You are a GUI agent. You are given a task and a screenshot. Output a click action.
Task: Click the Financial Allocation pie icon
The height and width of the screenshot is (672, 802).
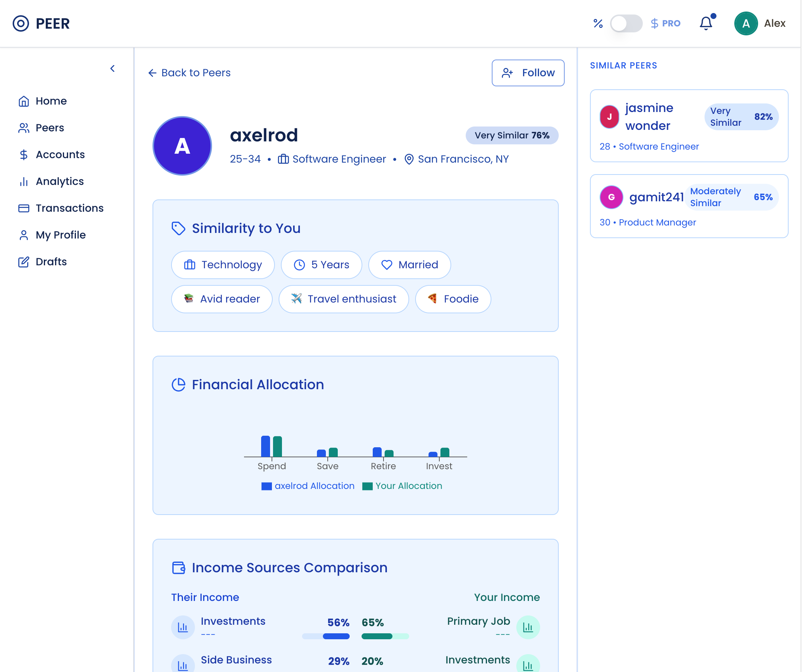178,385
